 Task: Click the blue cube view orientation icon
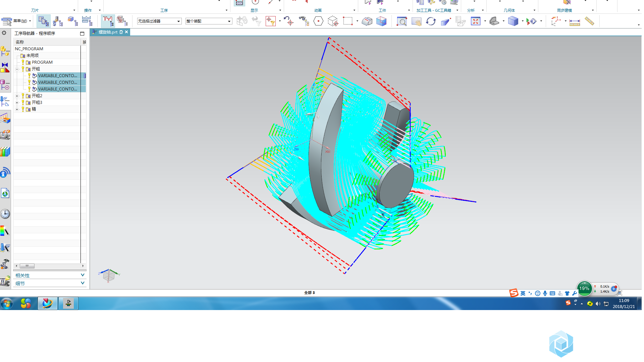tap(513, 21)
